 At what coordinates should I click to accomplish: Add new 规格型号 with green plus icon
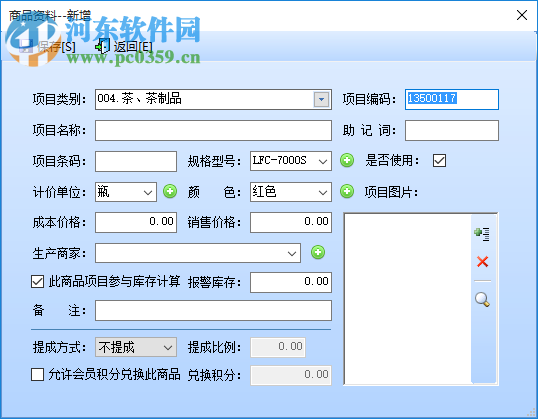(x=347, y=160)
